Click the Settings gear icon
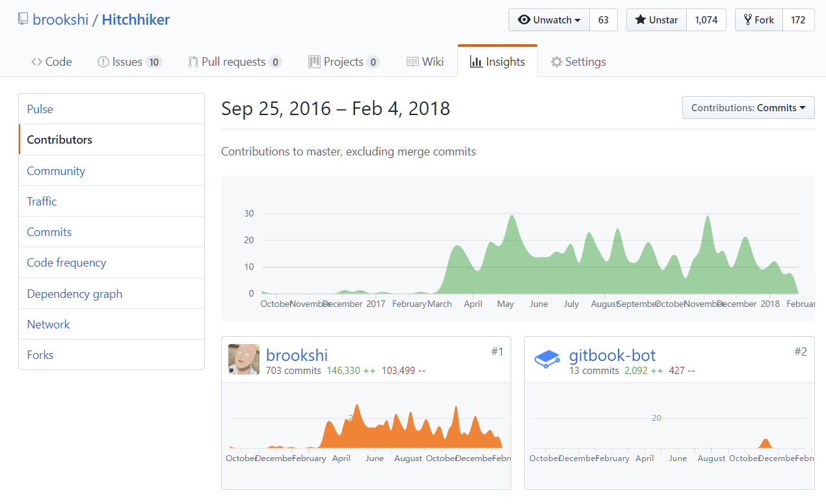 pyautogui.click(x=556, y=62)
